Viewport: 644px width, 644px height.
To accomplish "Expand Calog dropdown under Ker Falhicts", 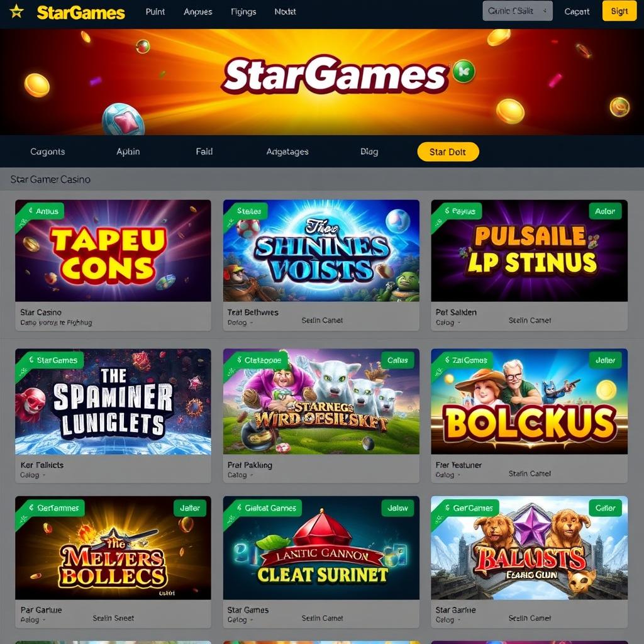I will pos(33,475).
